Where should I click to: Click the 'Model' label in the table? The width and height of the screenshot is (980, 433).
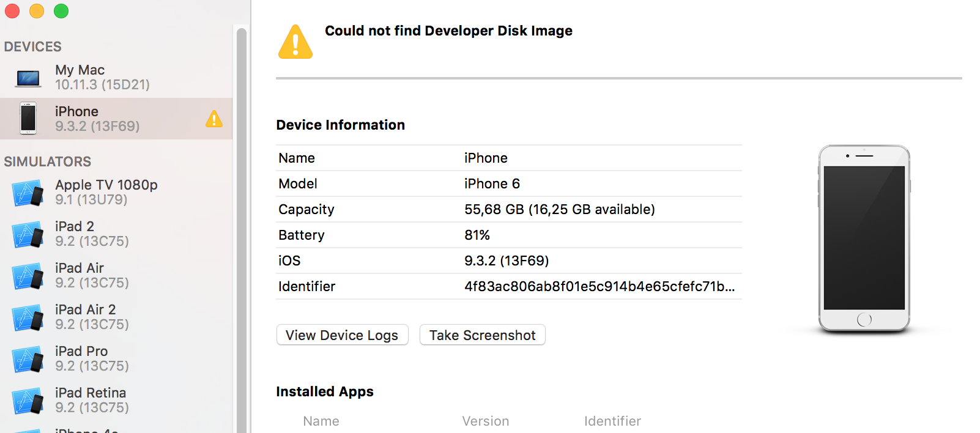coord(298,183)
